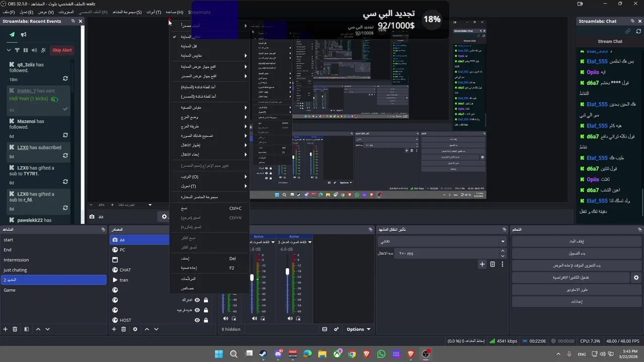
Task: Open the audio mixer advanced properties gears icon
Action: (337, 329)
